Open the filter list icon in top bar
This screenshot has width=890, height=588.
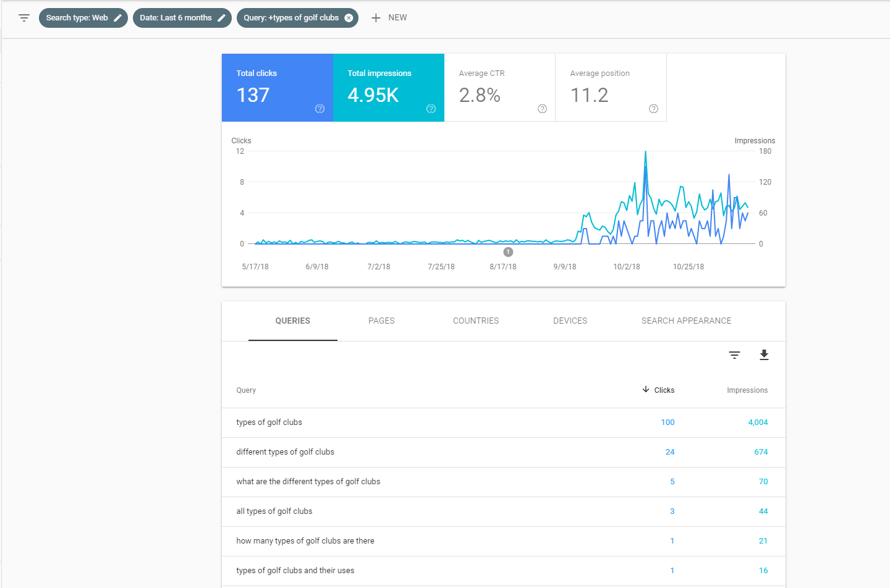tap(24, 18)
